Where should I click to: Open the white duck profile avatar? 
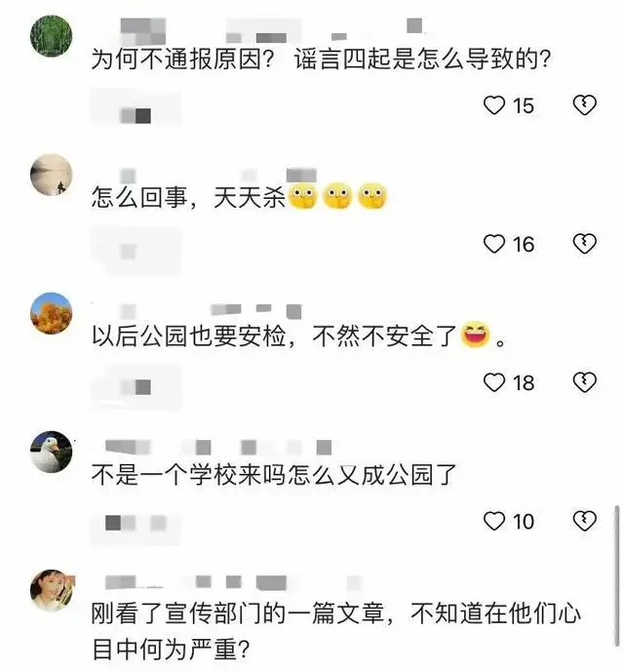[52, 453]
